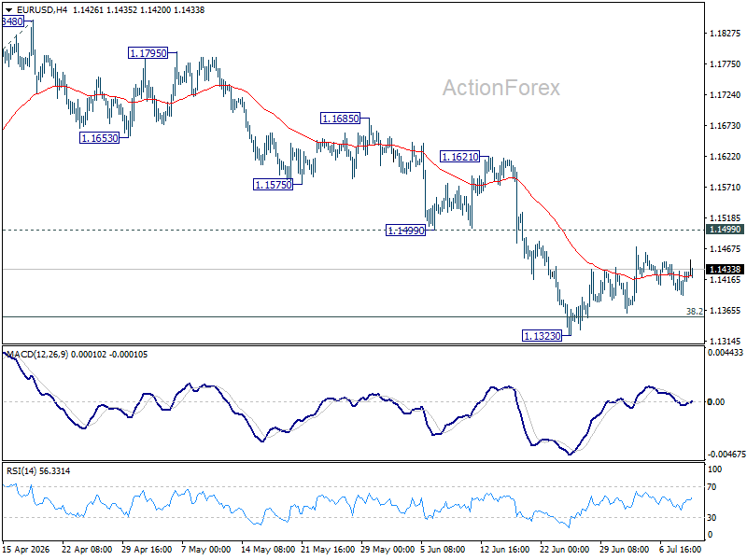
Task: Click the MACD 0.004433 scale value
Action: click(x=726, y=353)
